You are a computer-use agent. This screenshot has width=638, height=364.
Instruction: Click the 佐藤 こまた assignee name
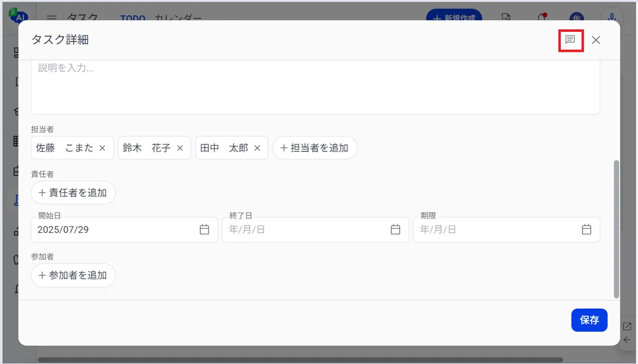[65, 148]
